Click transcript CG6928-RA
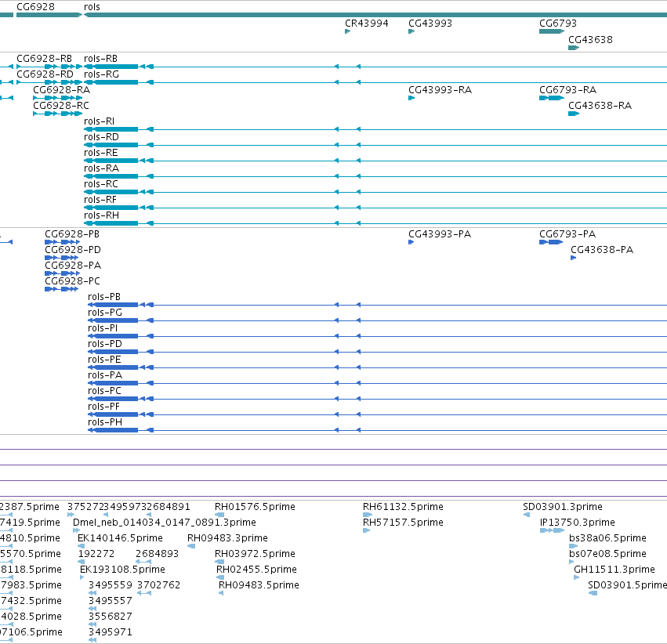 coord(62,90)
